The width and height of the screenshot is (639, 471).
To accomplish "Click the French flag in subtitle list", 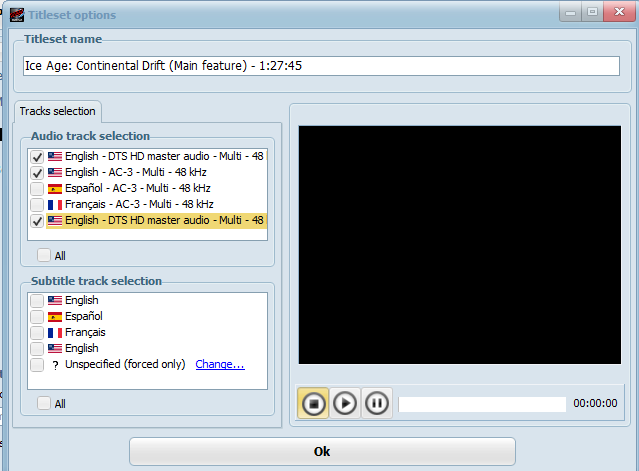I will 55,332.
